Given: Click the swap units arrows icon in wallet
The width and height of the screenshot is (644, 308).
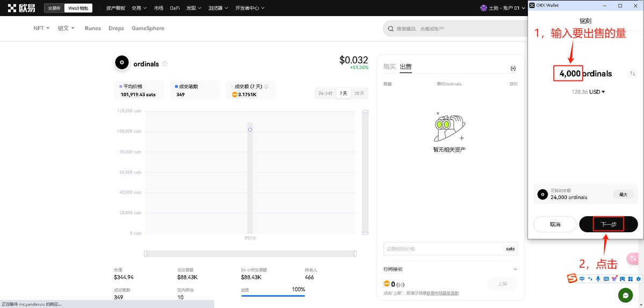Looking at the screenshot, I should point(632,74).
